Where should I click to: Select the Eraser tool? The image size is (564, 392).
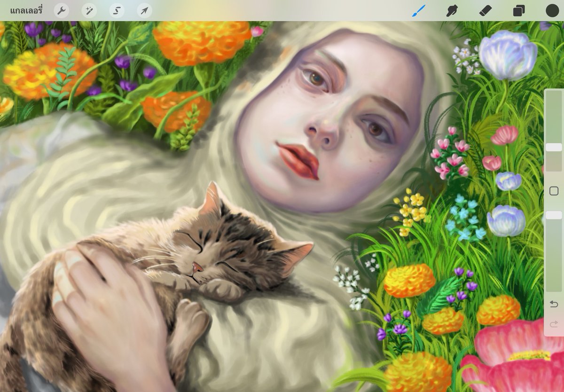click(486, 10)
